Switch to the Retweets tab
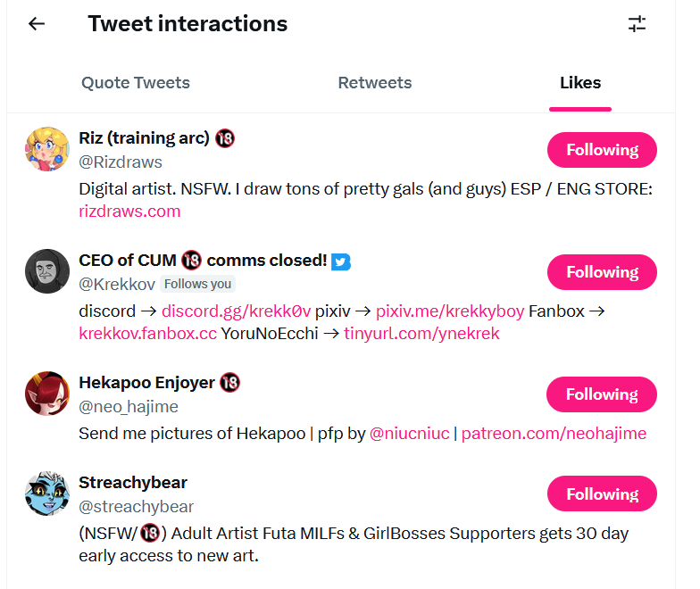700x589 pixels. pyautogui.click(x=375, y=83)
